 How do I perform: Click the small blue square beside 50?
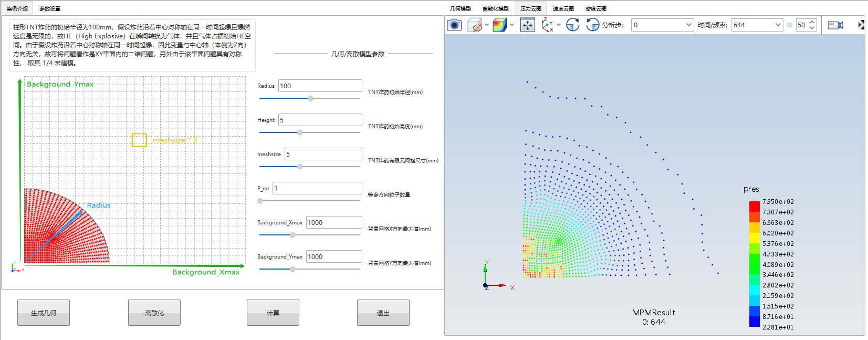click(x=790, y=25)
